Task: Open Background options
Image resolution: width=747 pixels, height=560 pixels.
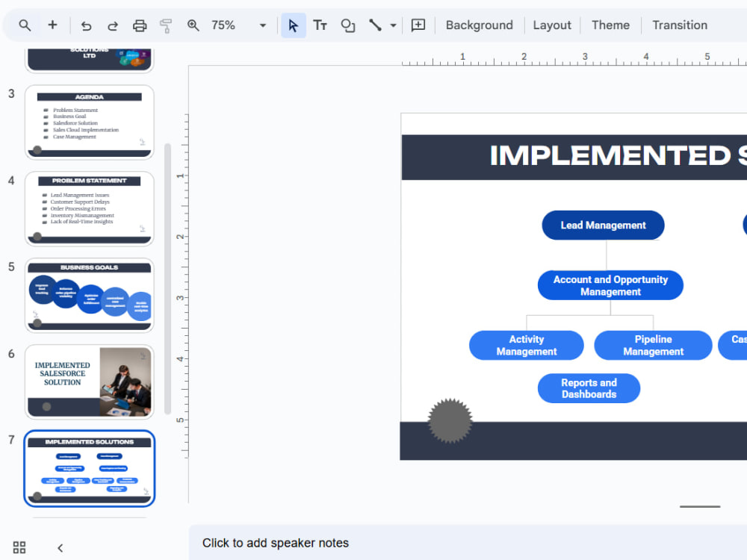Action: coord(480,25)
